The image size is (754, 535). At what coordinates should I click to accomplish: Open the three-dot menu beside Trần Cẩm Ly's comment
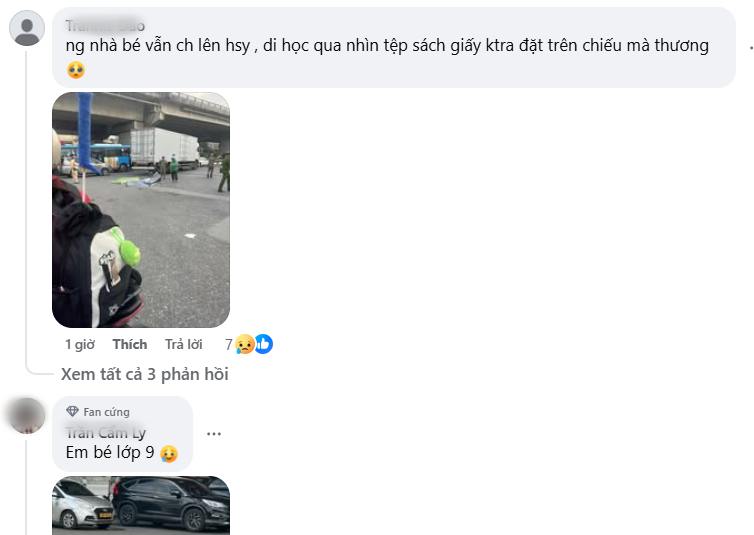(x=214, y=434)
